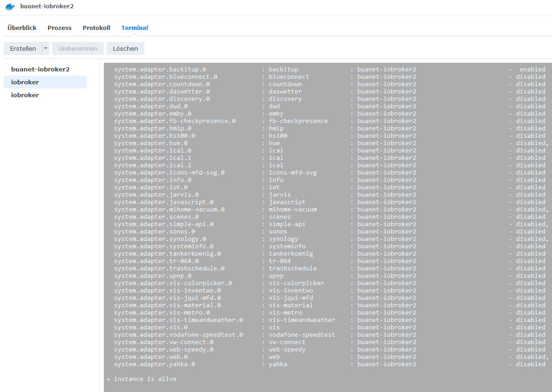Switch to the Überblick tab
This screenshot has height=392, width=552.
[x=22, y=28]
